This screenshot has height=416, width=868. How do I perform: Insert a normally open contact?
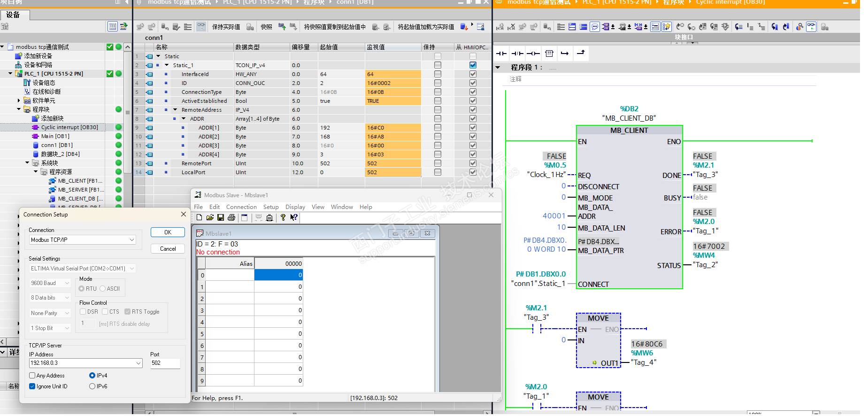[x=501, y=54]
